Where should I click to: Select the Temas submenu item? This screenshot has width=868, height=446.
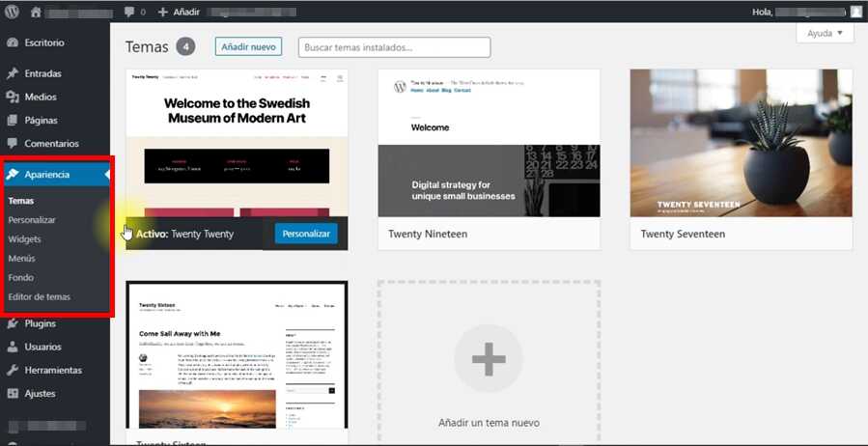(21, 201)
